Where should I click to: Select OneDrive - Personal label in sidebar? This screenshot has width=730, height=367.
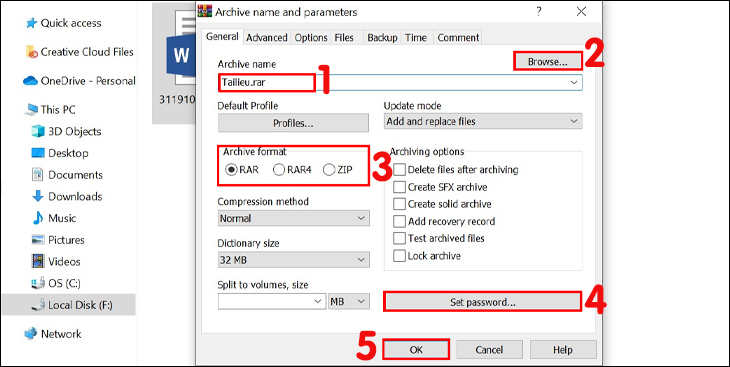click(88, 81)
